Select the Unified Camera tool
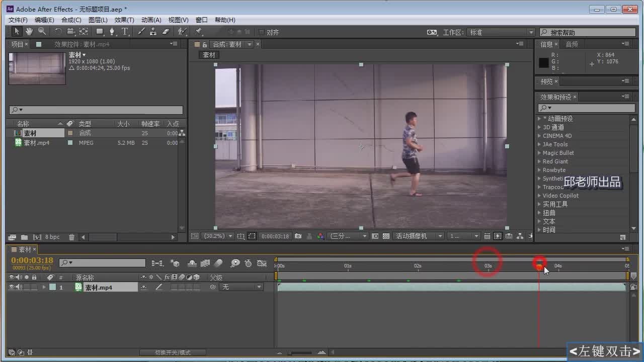The image size is (644, 362). point(70,31)
